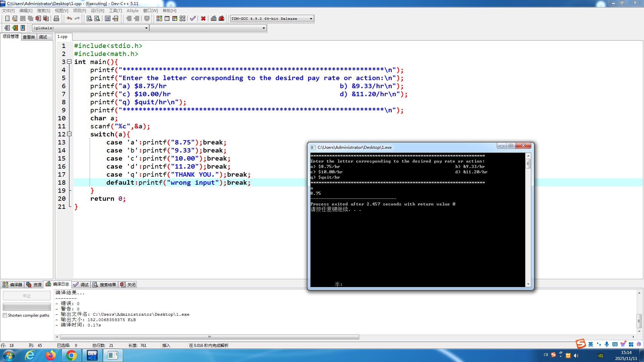Open the 运行[R] menu
The height and width of the screenshot is (362, 644).
pyautogui.click(x=97, y=11)
